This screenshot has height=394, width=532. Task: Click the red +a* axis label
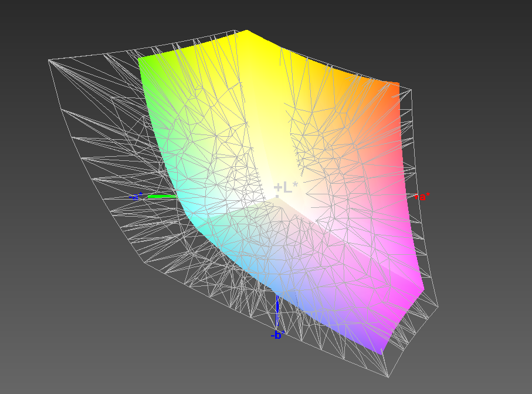point(422,196)
